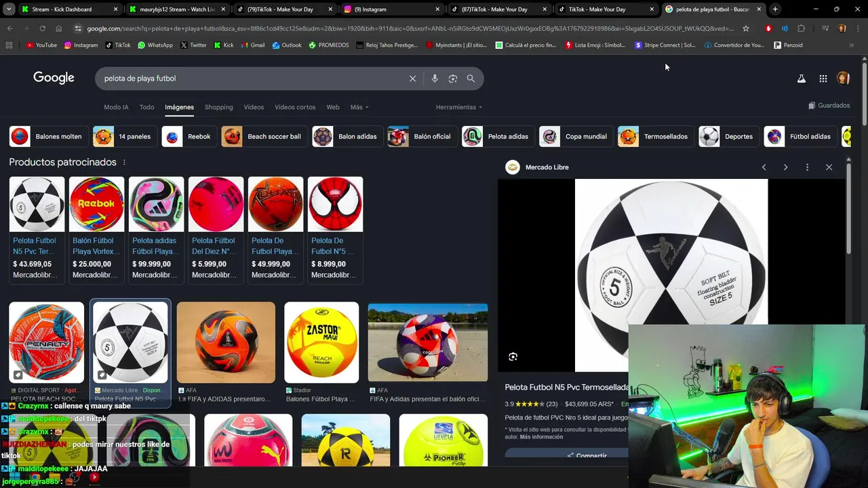
Task: Open Google Lens image search icon
Action: tap(453, 79)
